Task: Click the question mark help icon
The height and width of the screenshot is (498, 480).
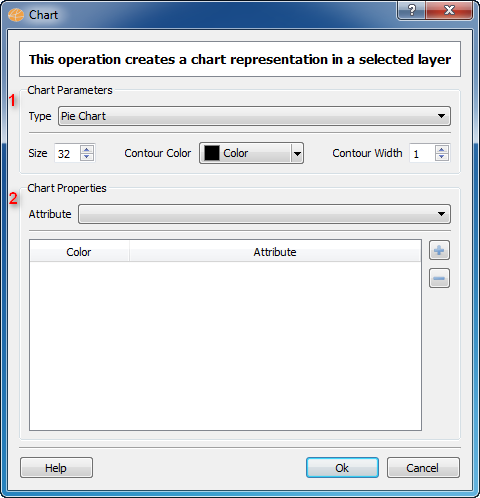Action: [x=412, y=10]
